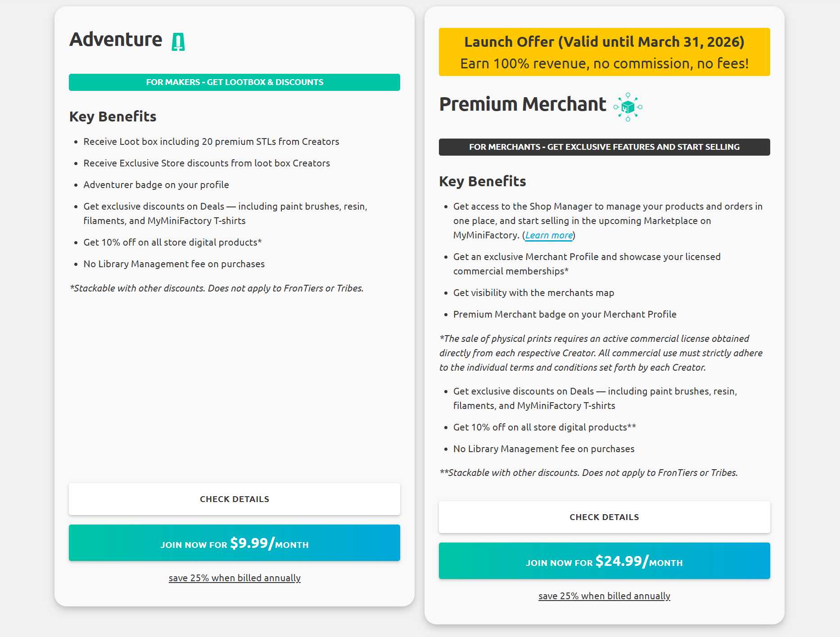Click the commercial license footnote in the Premium Merchant card
Image resolution: width=840 pixels, height=637 pixels.
pos(601,353)
